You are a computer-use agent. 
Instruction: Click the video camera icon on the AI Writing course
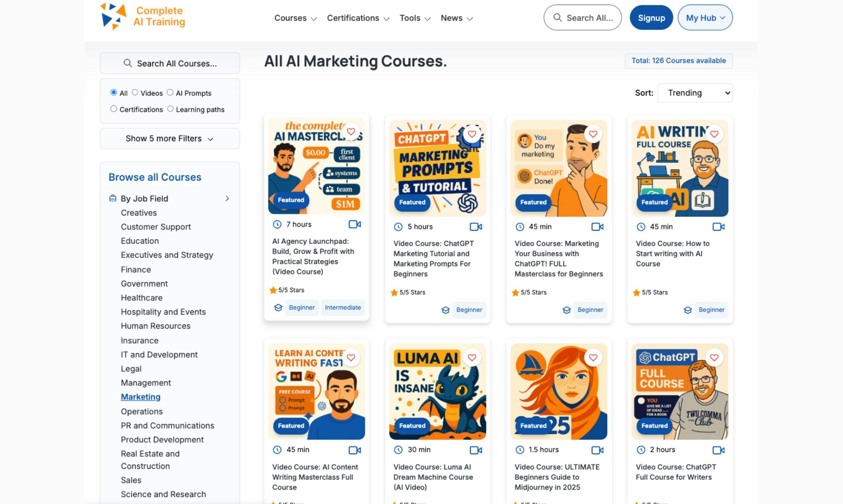coord(718,226)
